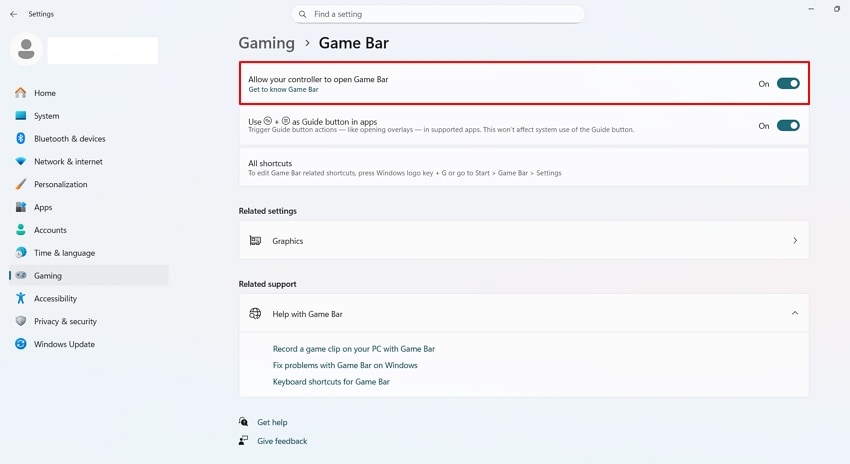Go to the Apps settings page
This screenshot has height=464, width=850.
click(89, 207)
